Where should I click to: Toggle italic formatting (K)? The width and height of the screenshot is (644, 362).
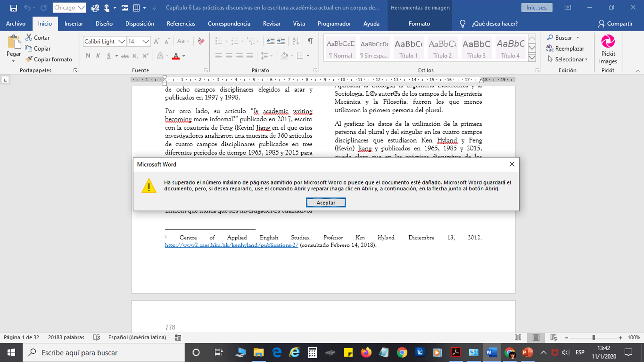(98, 56)
